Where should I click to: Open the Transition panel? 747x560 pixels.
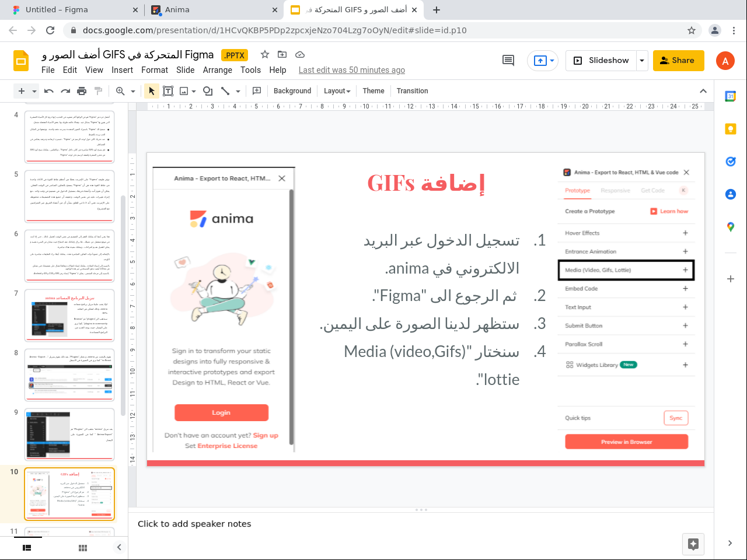pos(412,91)
